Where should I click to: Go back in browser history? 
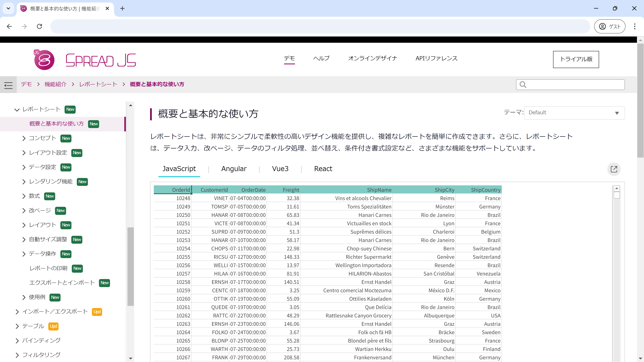9,26
